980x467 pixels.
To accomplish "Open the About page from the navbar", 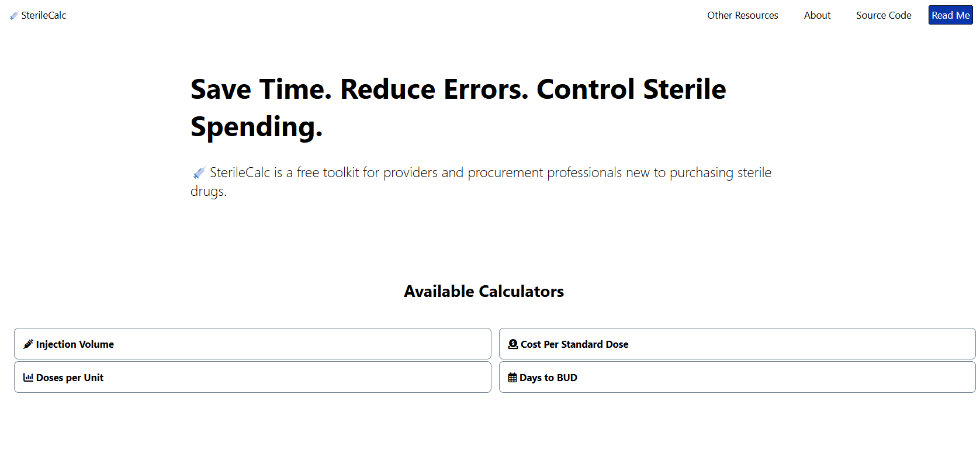I will pyautogui.click(x=817, y=15).
